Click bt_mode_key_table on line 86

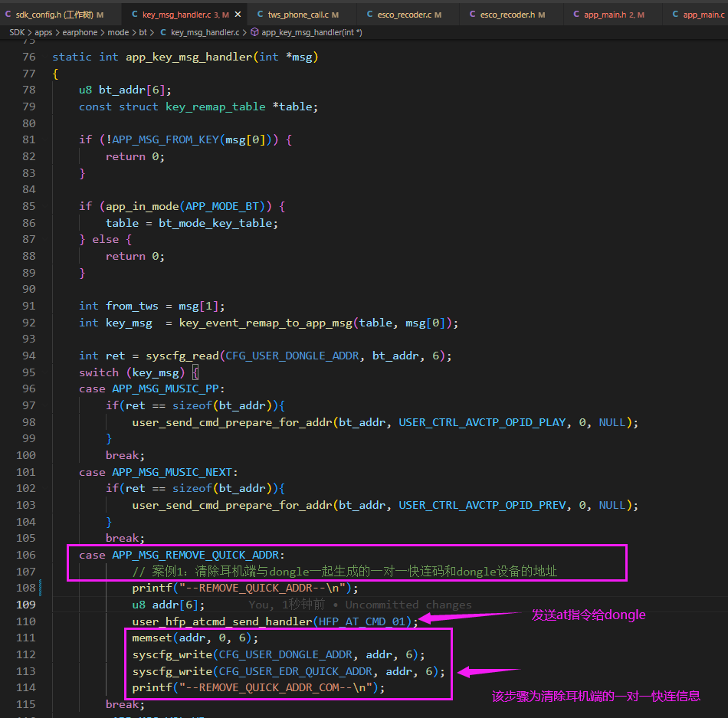point(215,223)
